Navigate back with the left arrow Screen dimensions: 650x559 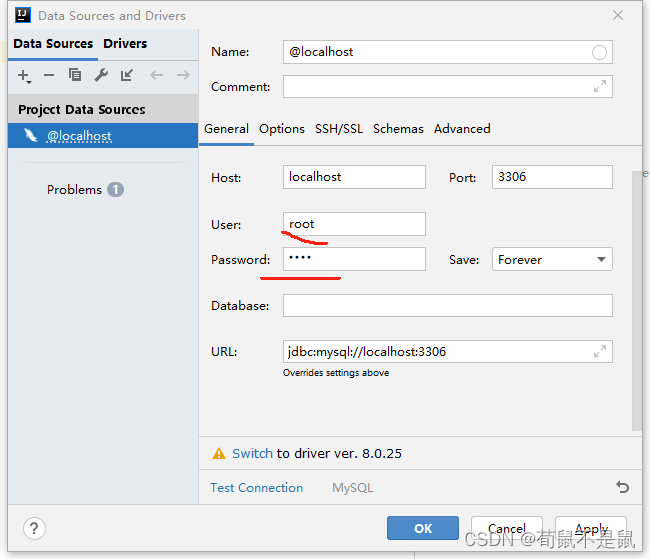pos(156,75)
